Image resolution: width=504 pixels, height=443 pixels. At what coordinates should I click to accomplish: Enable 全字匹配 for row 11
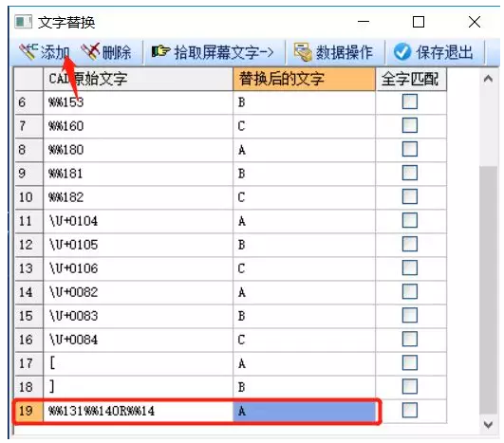(410, 220)
